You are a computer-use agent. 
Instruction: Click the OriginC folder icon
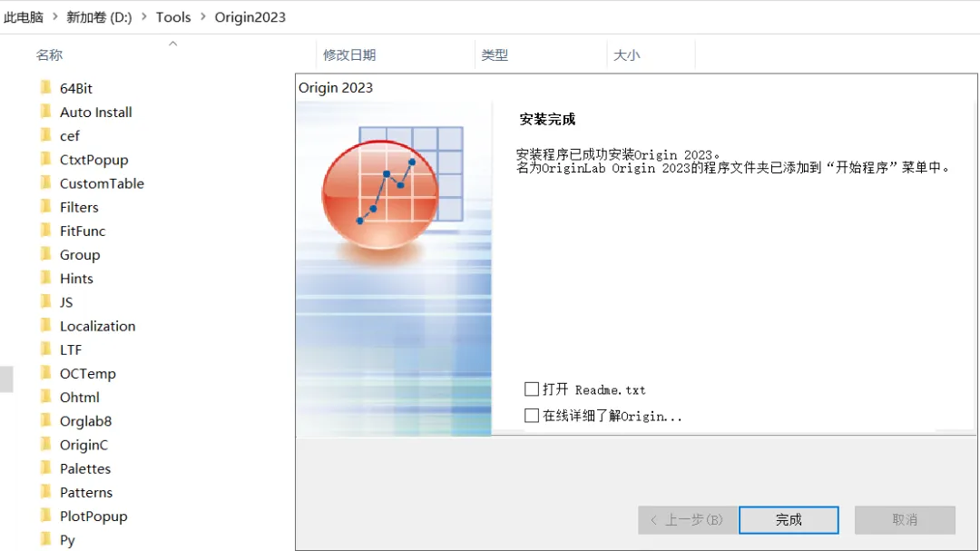point(45,444)
